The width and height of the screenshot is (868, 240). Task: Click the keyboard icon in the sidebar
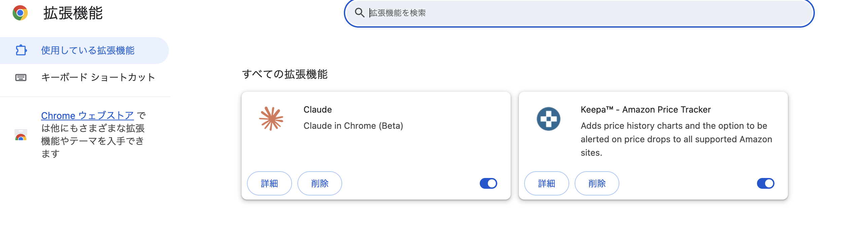pos(21,77)
